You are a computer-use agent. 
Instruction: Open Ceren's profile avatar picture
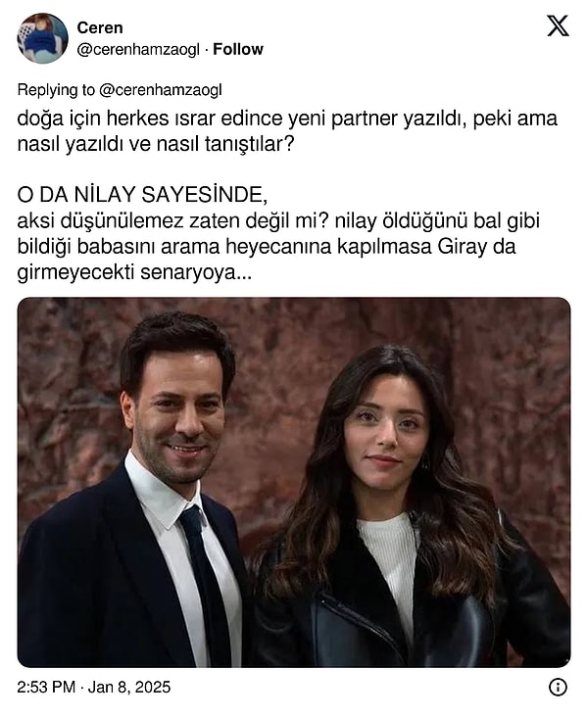tap(42, 38)
